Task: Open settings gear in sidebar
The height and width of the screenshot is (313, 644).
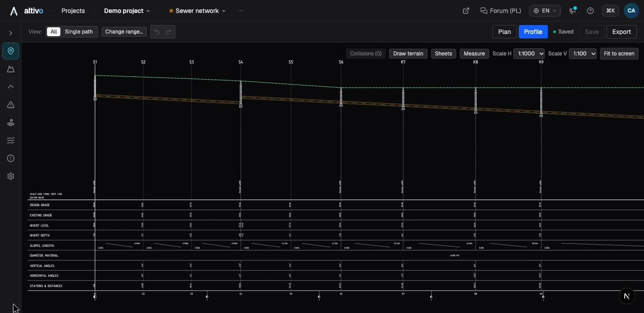Action: point(11,176)
